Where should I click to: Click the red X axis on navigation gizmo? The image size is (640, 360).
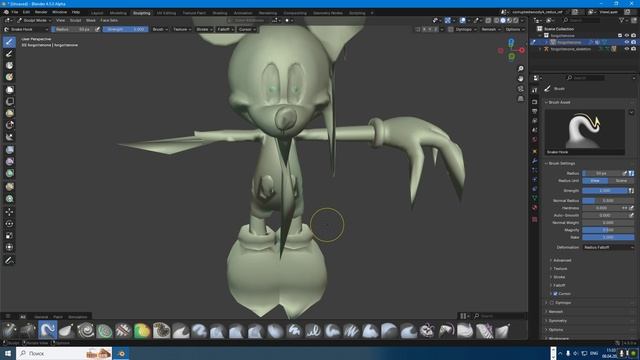coord(522,50)
